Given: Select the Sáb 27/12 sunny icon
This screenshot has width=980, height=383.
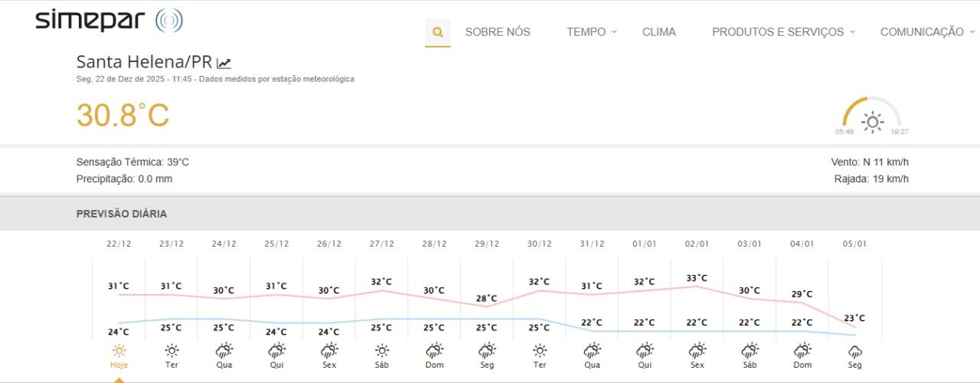Looking at the screenshot, I should click(382, 350).
